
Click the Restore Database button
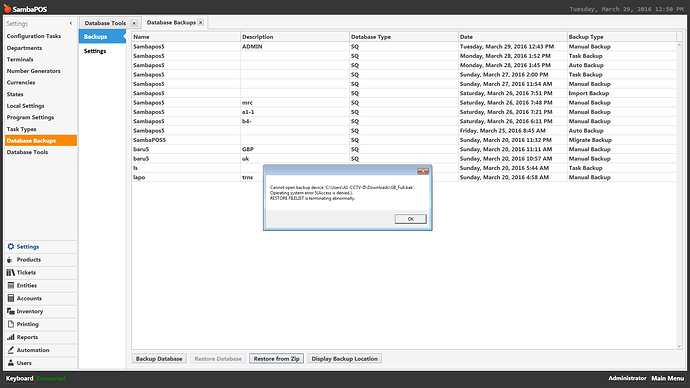[x=218, y=359]
